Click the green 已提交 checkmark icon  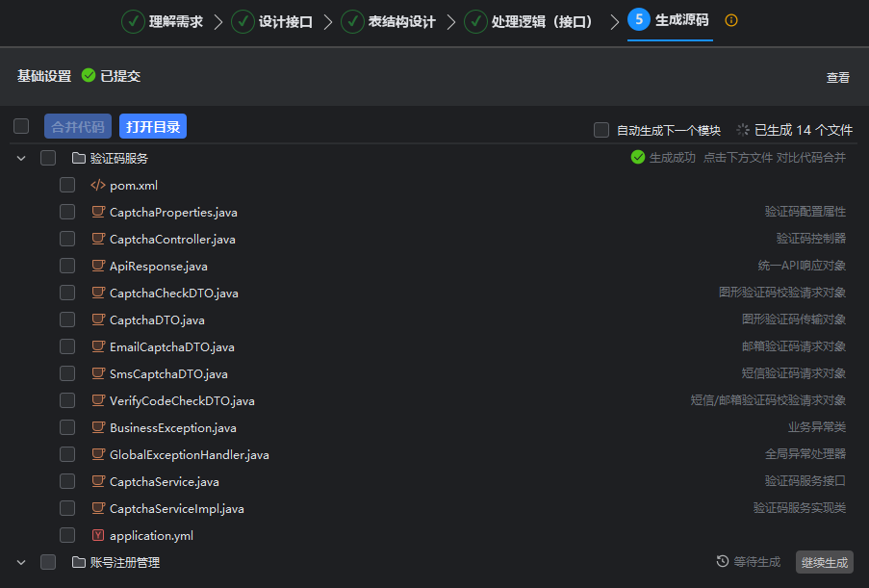[89, 75]
